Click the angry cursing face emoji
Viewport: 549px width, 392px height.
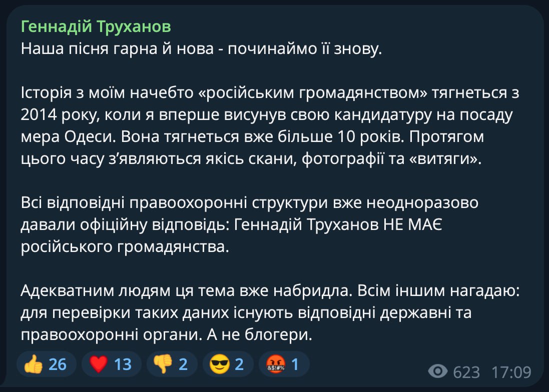pos(276,364)
